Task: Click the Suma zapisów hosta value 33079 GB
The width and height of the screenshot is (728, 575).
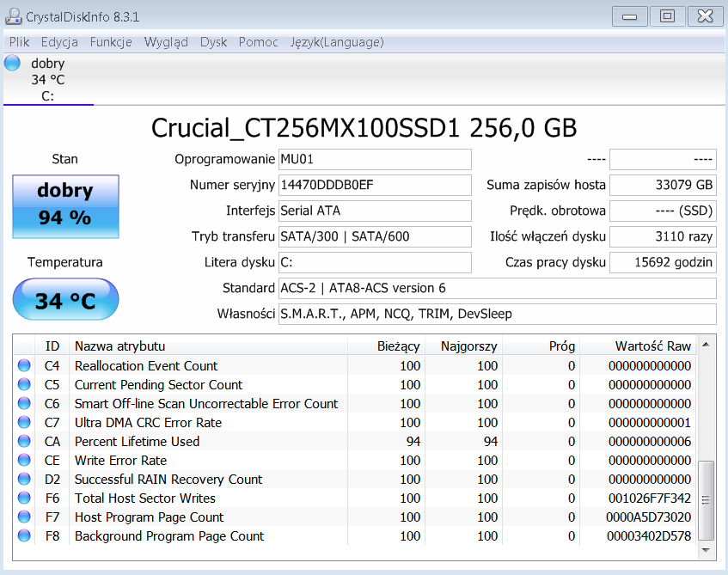Action: click(663, 185)
